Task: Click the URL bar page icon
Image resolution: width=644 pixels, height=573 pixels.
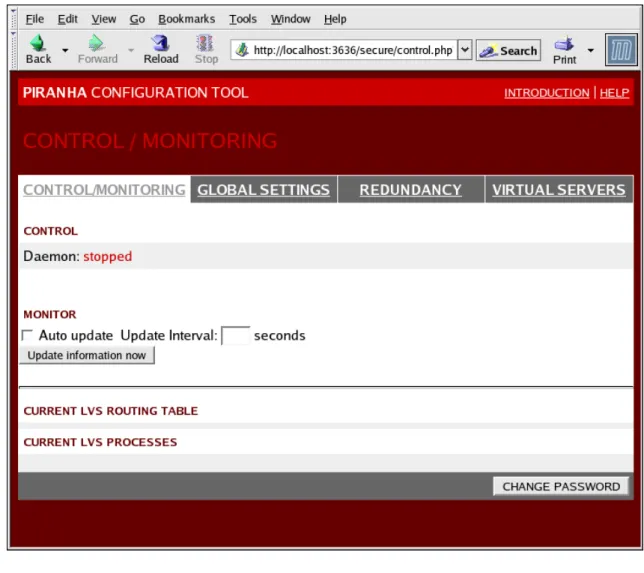Action: click(242, 50)
